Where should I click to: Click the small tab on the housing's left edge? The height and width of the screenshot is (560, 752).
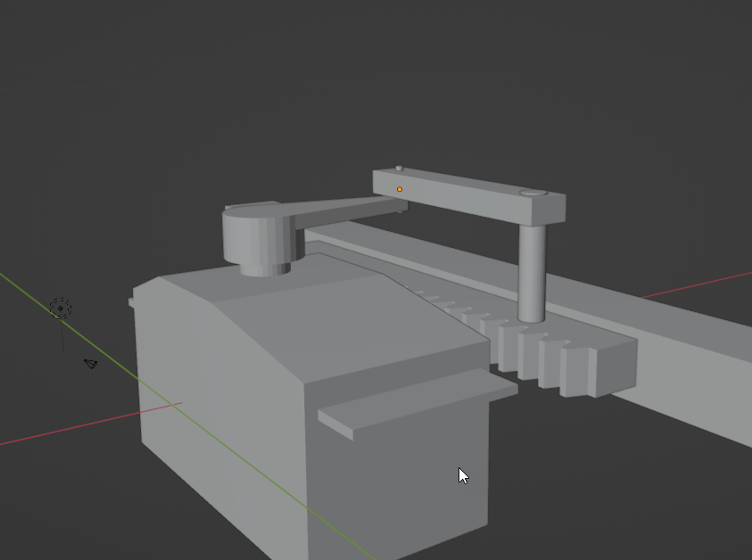(x=131, y=302)
